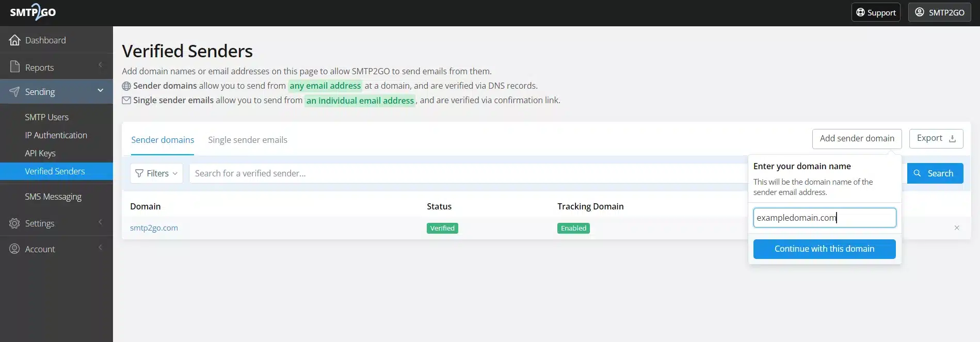
Task: Click the Export button
Action: point(936,138)
